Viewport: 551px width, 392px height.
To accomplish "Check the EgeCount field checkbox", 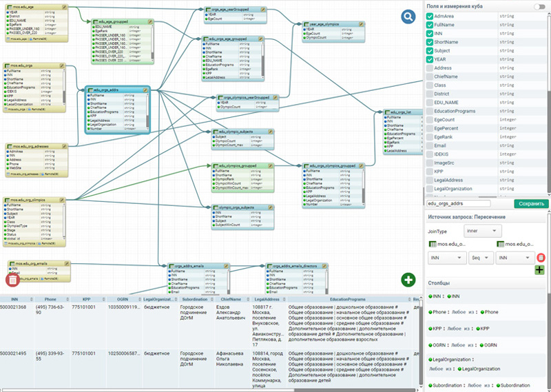I will coord(429,120).
